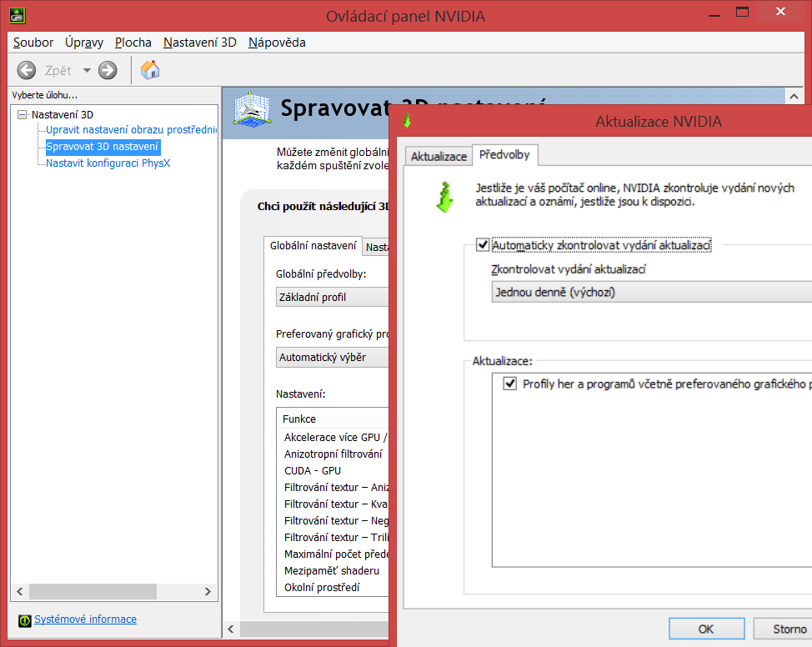Select the Filtrování textur – Aniz row
The width and height of the screenshot is (812, 647).
pos(333,488)
